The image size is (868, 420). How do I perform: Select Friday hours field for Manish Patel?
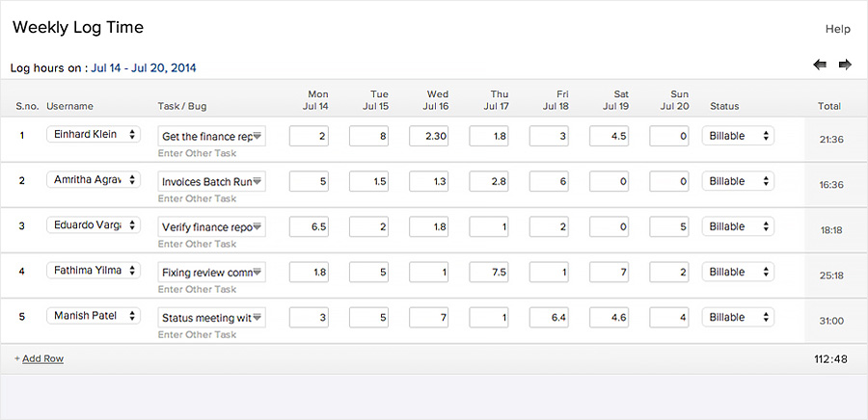click(551, 317)
